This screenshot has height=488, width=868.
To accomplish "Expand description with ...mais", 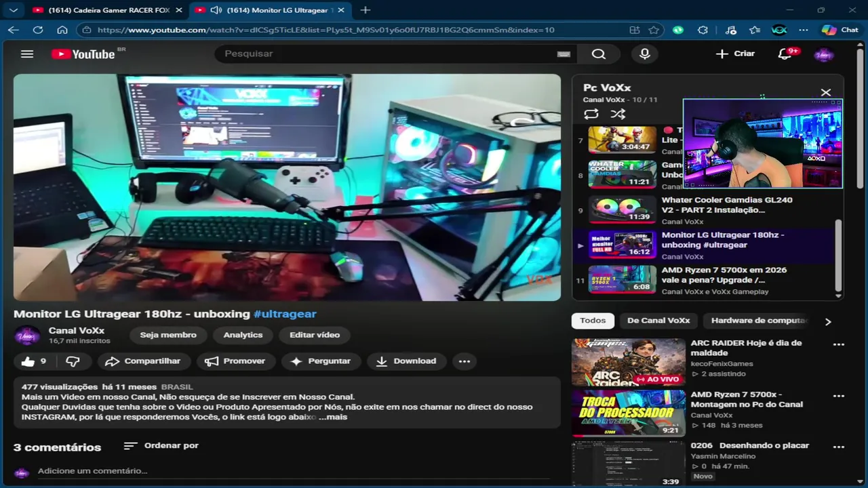I will (332, 417).
